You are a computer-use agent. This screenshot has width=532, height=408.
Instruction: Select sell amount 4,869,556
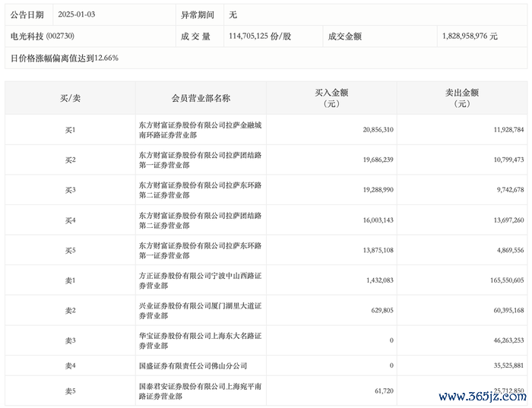[510, 250]
